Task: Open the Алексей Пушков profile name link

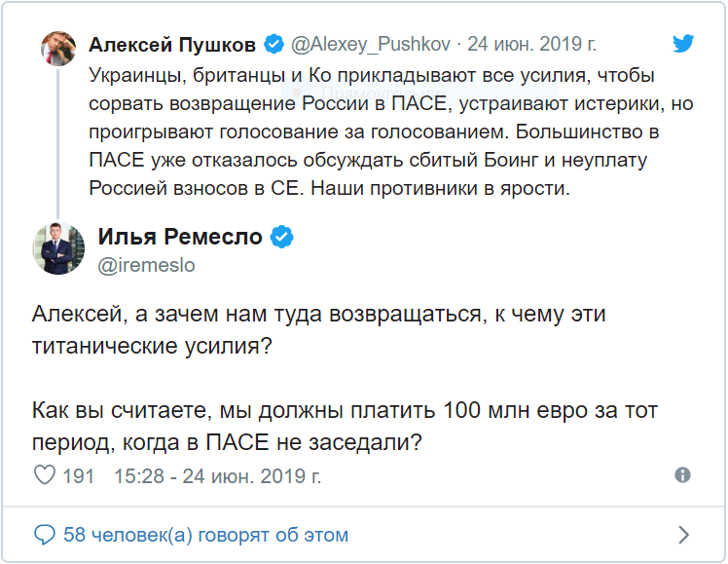Action: coord(171,45)
